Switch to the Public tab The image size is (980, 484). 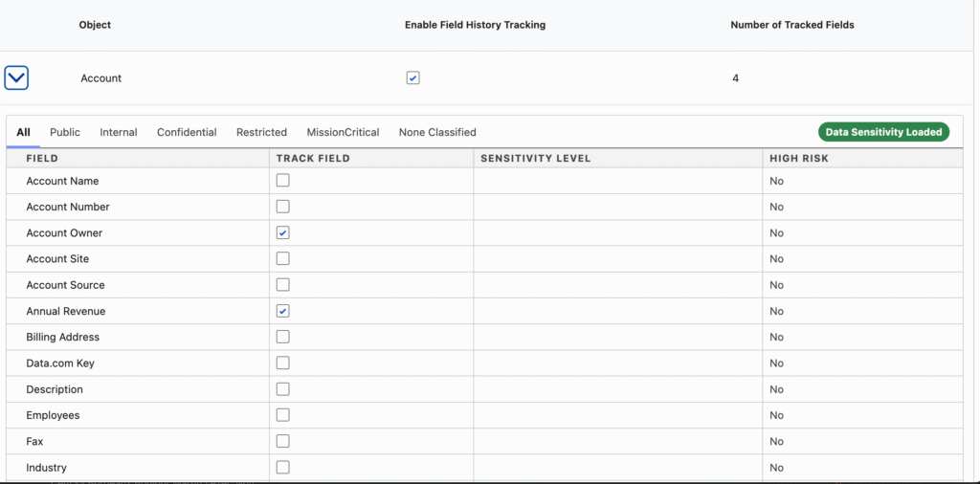(65, 132)
